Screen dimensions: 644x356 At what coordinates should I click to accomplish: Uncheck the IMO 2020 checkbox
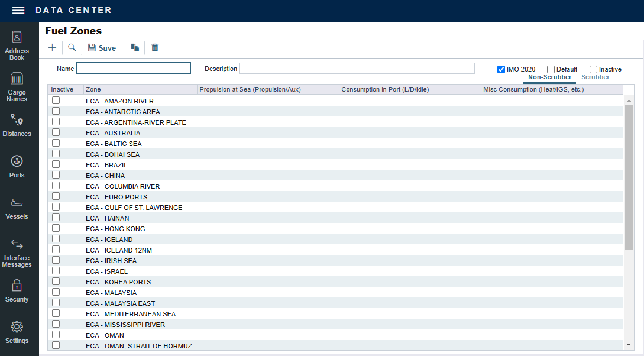[x=501, y=69]
